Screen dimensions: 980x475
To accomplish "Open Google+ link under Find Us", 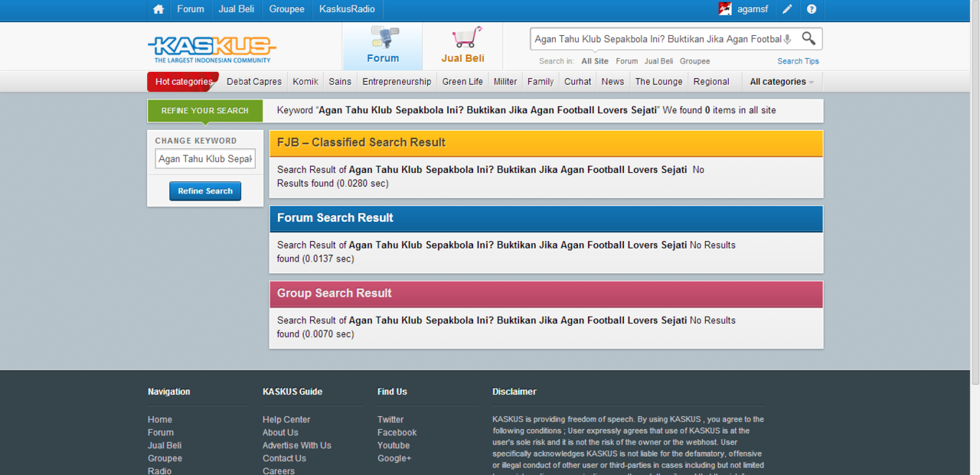I will tap(394, 459).
